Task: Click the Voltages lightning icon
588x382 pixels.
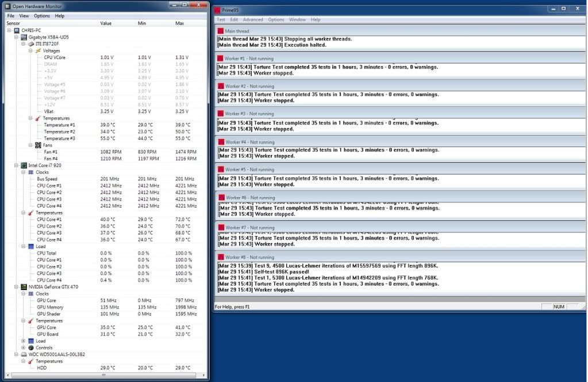Action: pyautogui.click(x=38, y=51)
